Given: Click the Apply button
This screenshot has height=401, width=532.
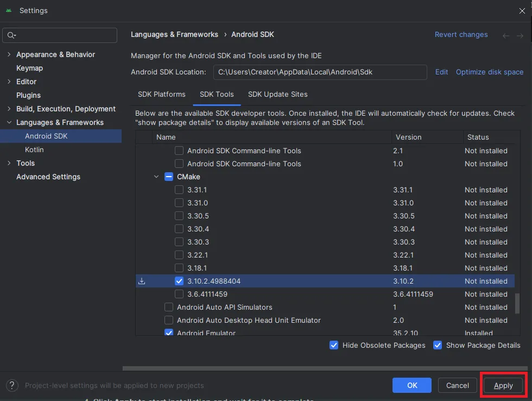Looking at the screenshot, I should [503, 385].
